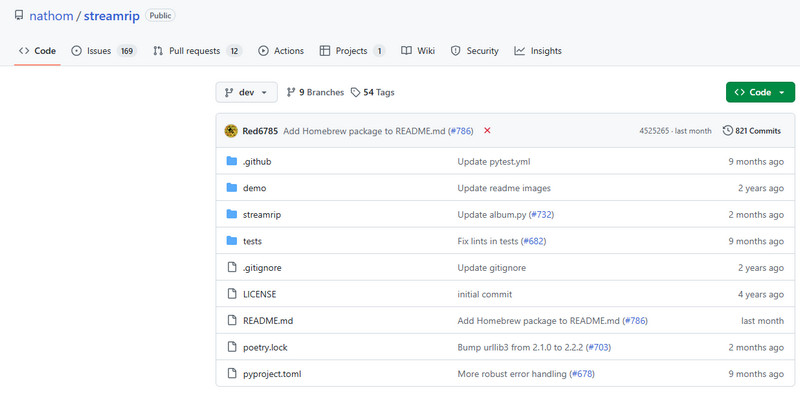Open the Update gitignore commit message
Viewport: 800px width, 394px height.
pyautogui.click(x=492, y=268)
